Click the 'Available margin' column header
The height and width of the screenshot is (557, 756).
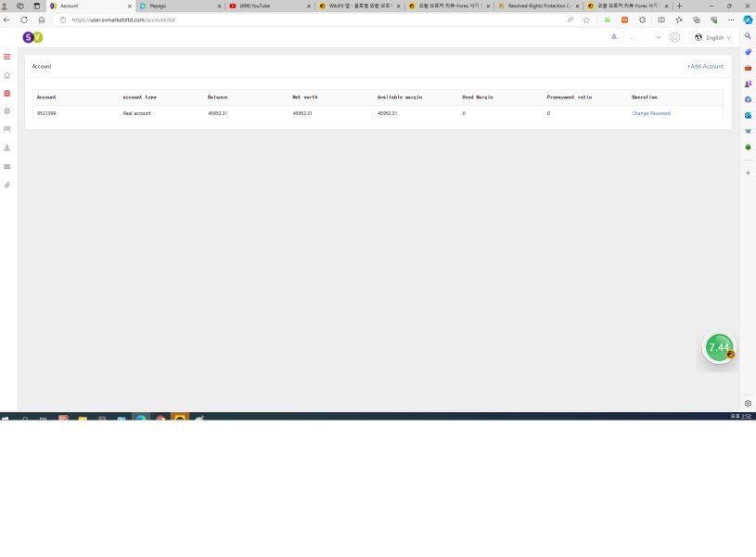point(400,97)
